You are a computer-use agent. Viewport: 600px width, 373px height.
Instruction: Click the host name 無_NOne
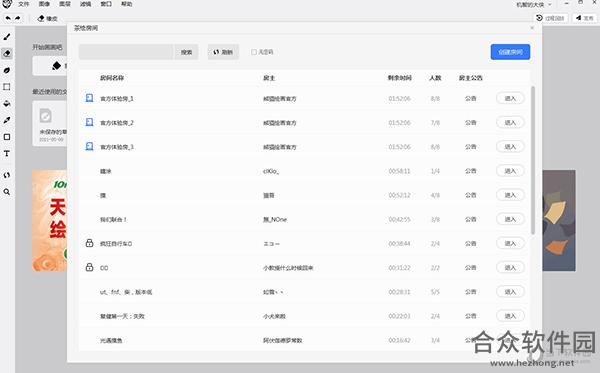pyautogui.click(x=275, y=219)
